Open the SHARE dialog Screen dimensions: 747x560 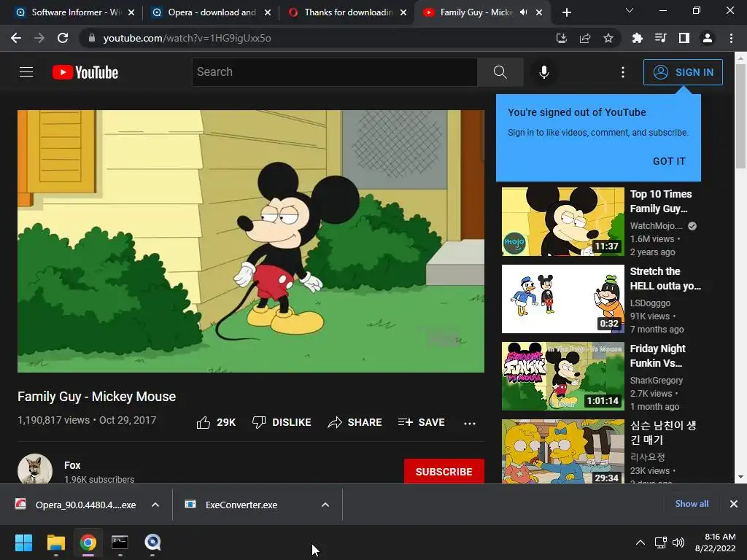(355, 422)
